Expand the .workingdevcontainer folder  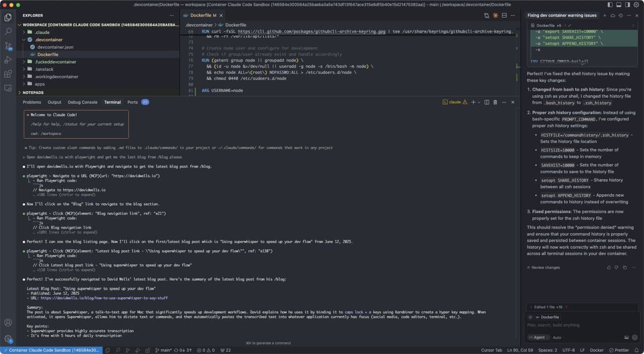(x=98, y=77)
